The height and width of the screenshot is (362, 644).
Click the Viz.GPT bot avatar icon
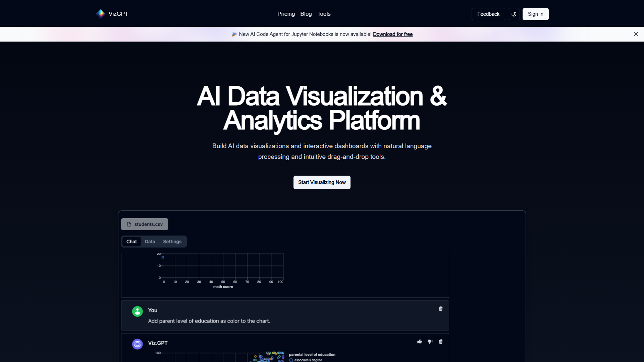[137, 344]
